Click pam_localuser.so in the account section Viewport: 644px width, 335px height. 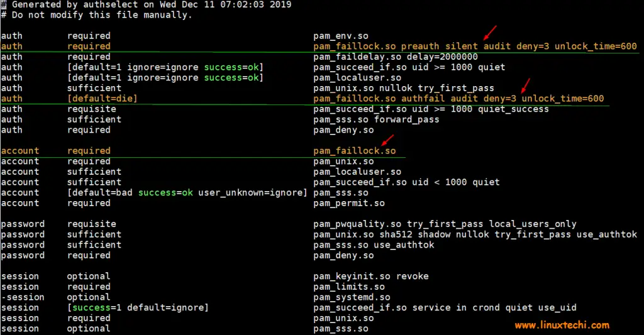click(357, 172)
